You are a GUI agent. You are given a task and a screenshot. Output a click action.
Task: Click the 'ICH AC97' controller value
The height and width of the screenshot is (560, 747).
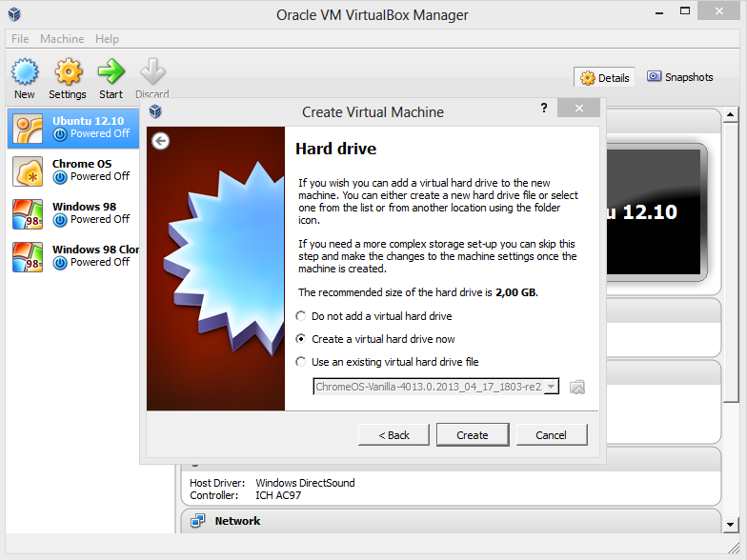[x=278, y=495]
